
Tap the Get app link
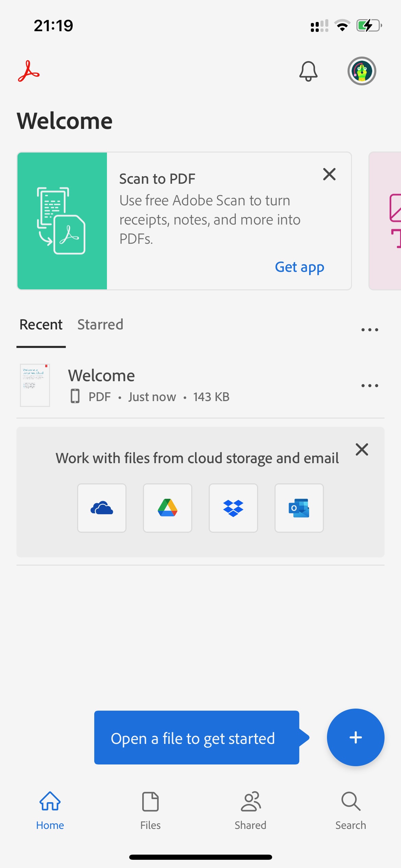[x=300, y=267]
